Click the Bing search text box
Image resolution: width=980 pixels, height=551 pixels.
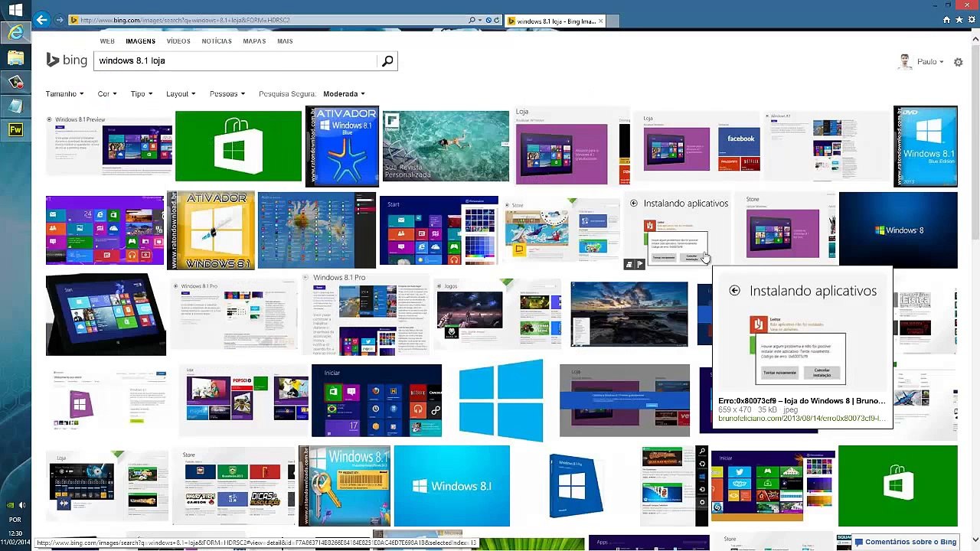point(236,60)
